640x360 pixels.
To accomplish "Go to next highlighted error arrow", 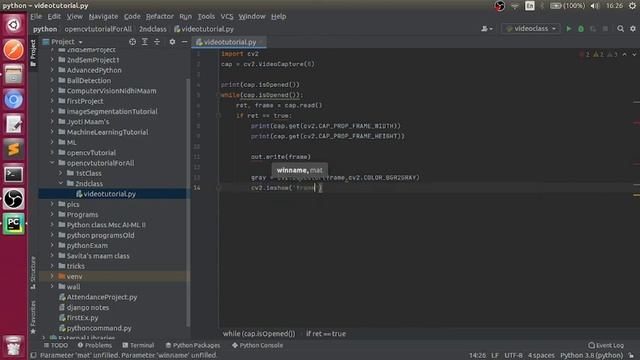I will point(634,54).
